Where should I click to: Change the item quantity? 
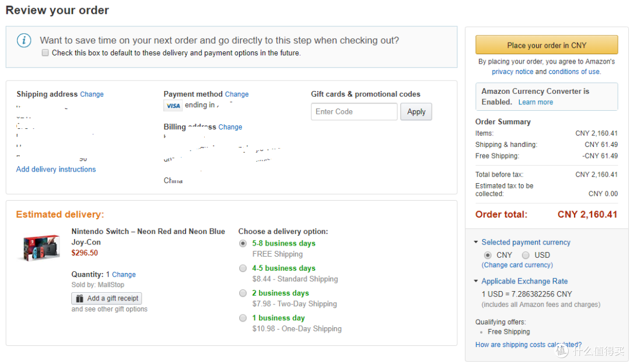(124, 275)
